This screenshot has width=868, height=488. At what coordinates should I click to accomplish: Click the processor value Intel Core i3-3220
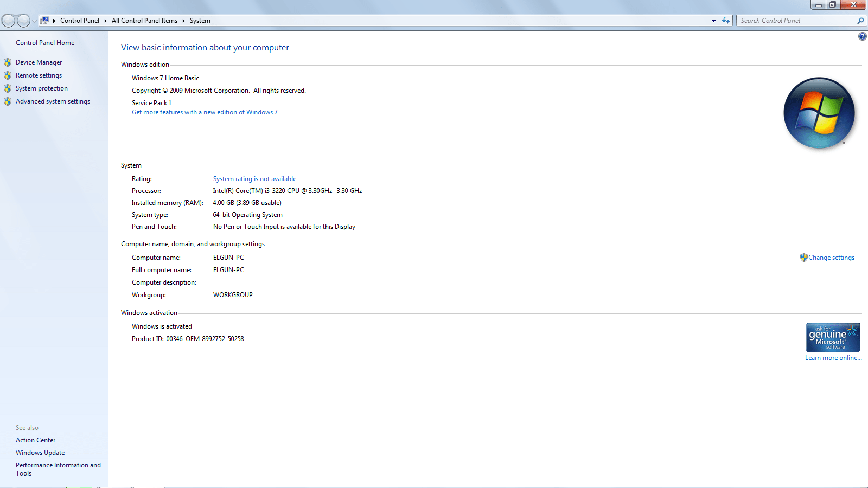288,191
